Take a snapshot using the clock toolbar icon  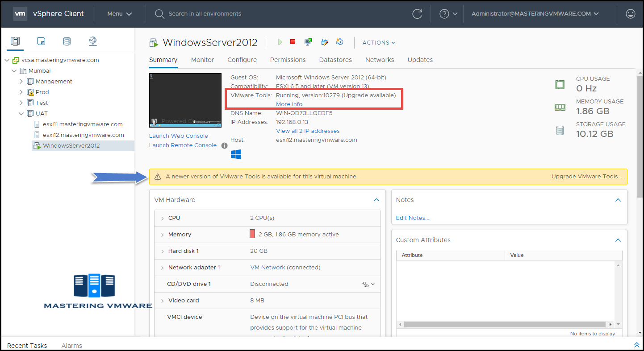coord(340,42)
